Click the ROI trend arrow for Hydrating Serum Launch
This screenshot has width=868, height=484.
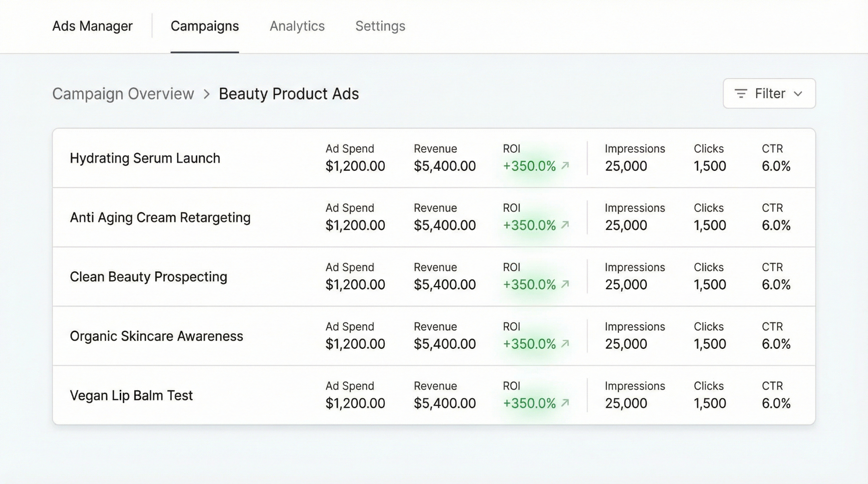[x=564, y=166]
